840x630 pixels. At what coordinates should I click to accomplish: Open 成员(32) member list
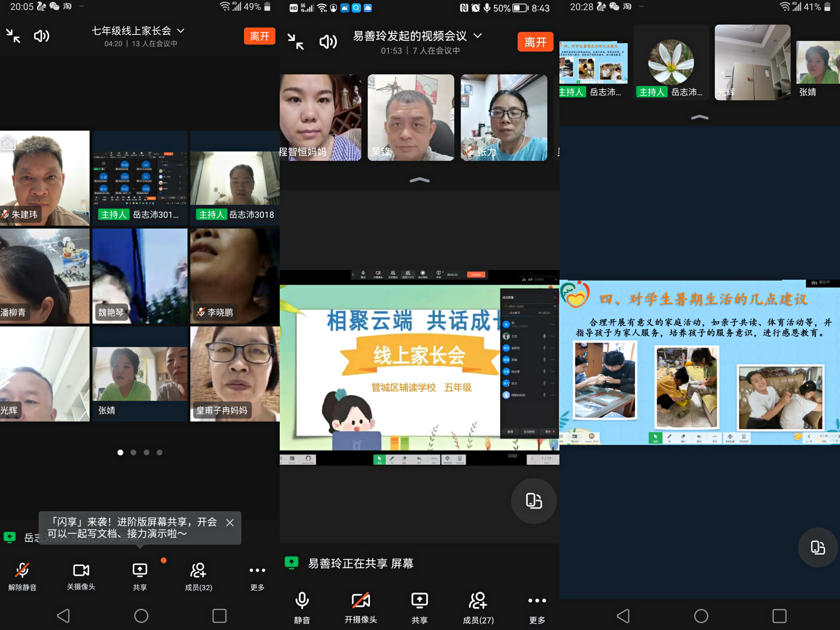pos(199,576)
